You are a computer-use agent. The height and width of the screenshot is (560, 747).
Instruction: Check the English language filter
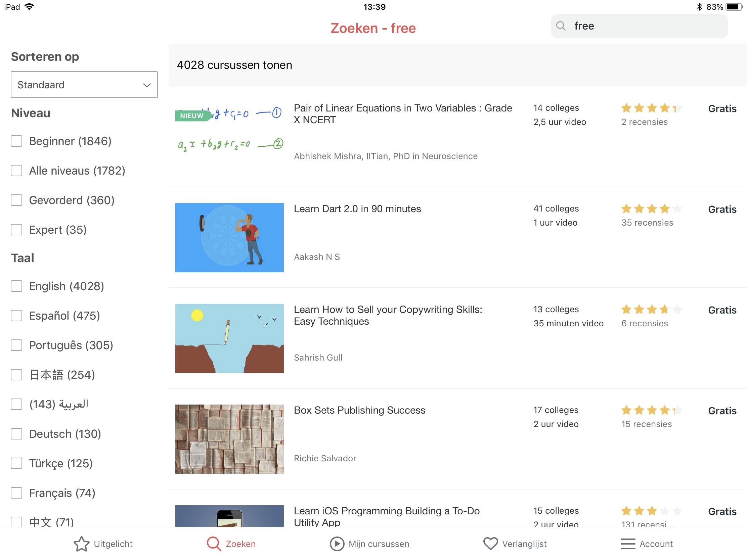[x=16, y=286]
